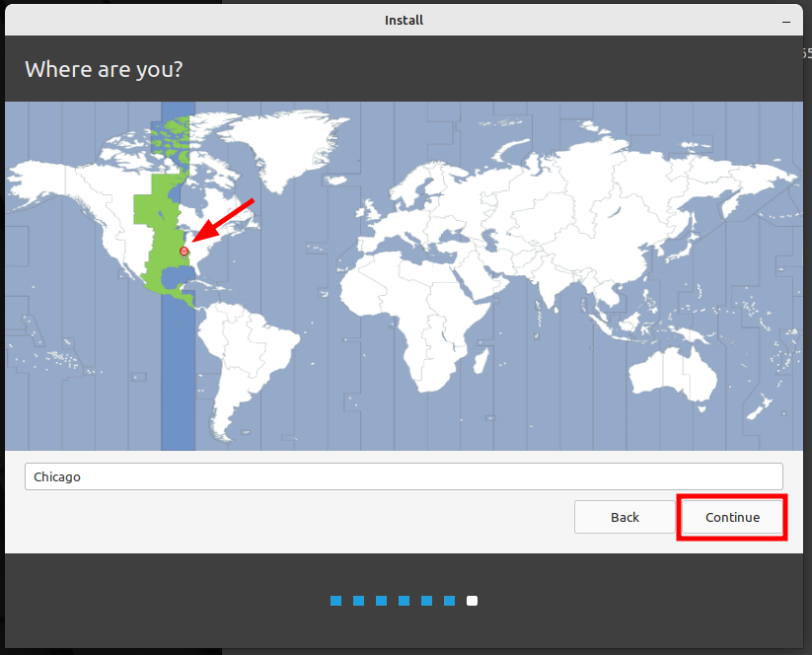Select South America on the timezone map
Image resolution: width=812 pixels, height=655 pixels.
click(244, 362)
